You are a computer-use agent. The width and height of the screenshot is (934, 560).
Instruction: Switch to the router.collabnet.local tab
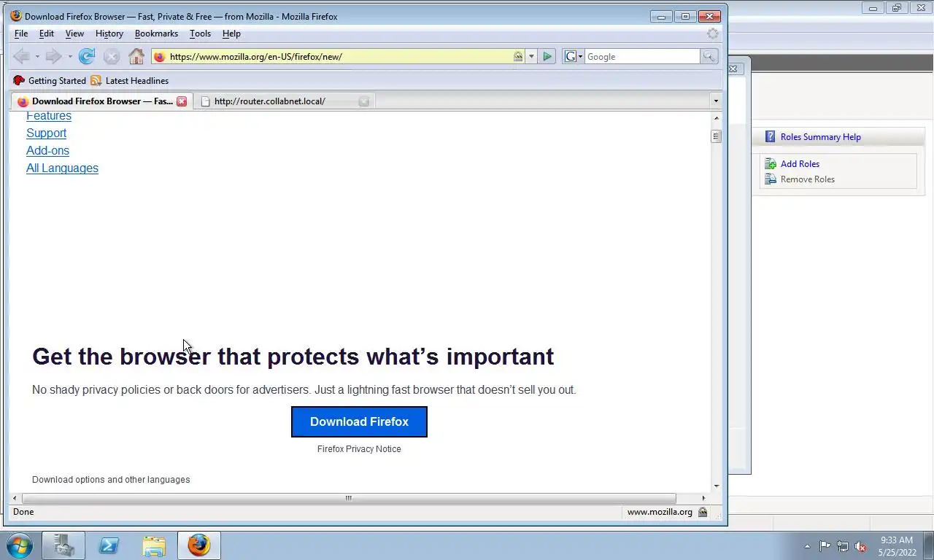(285, 101)
